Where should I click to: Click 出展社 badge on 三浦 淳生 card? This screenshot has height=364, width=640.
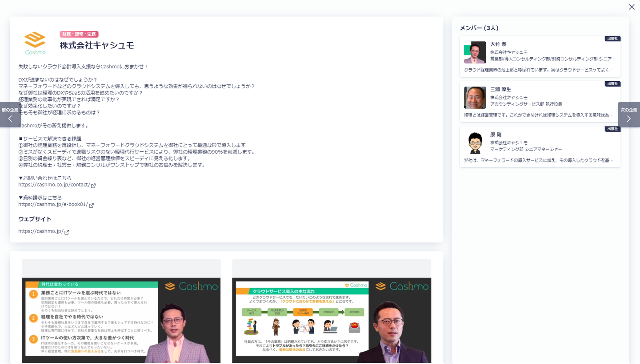(612, 84)
